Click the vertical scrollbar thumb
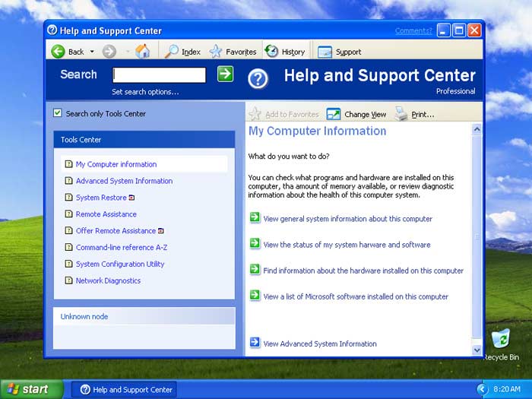This screenshot has height=399, width=532. click(x=477, y=237)
